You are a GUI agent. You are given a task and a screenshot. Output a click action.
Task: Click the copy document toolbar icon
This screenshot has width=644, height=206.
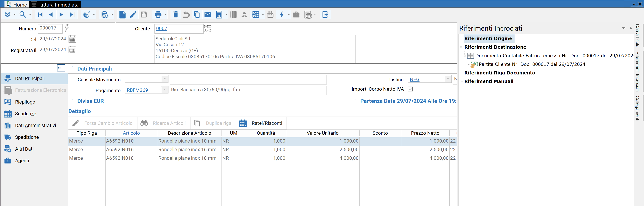(x=197, y=15)
